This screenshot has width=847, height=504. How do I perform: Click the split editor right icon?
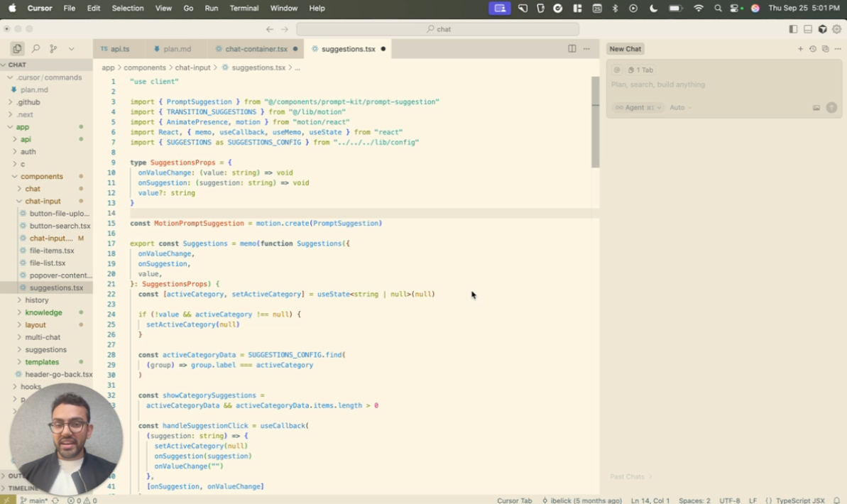pos(572,49)
